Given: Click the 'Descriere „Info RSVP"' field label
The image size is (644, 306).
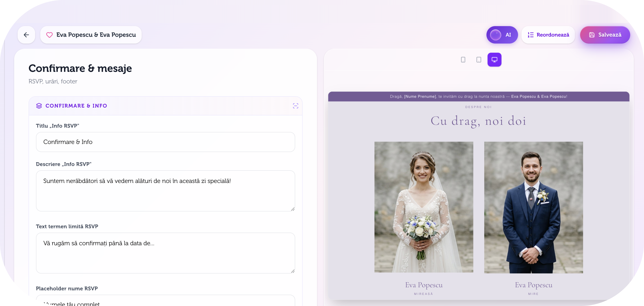Looking at the screenshot, I should 64,164.
